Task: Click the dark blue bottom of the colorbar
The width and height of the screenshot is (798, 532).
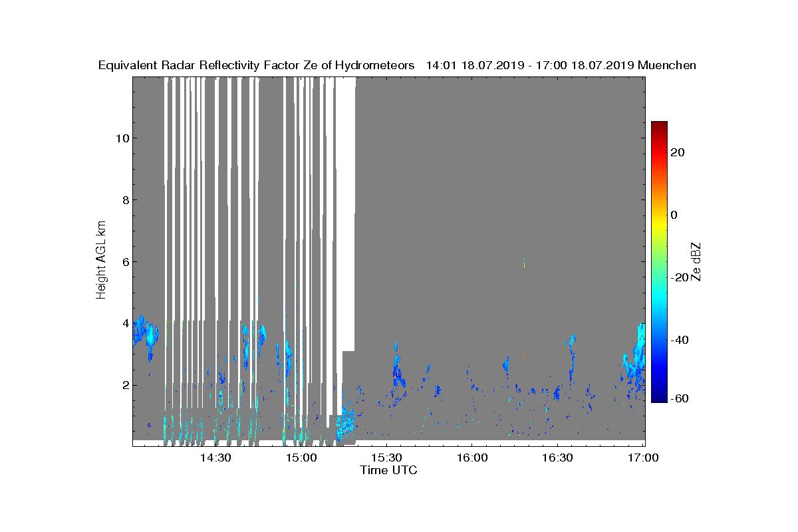Action: click(659, 394)
